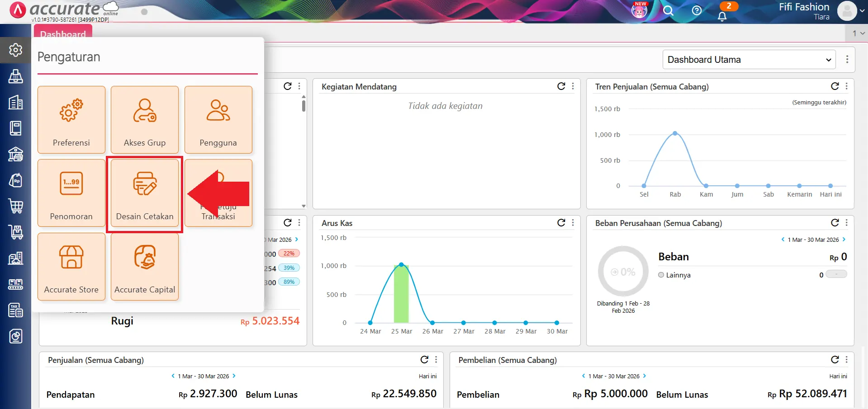Open the Accurate Store tile
The image size is (868, 409).
tap(71, 267)
